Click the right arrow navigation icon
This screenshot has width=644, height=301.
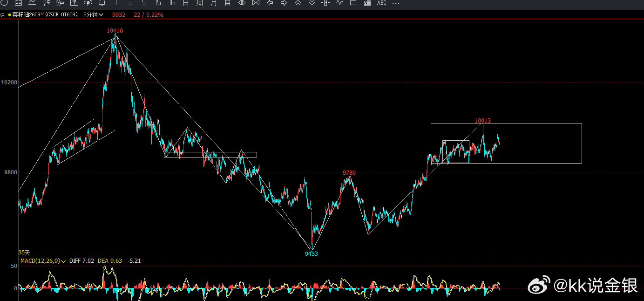pos(284,3)
